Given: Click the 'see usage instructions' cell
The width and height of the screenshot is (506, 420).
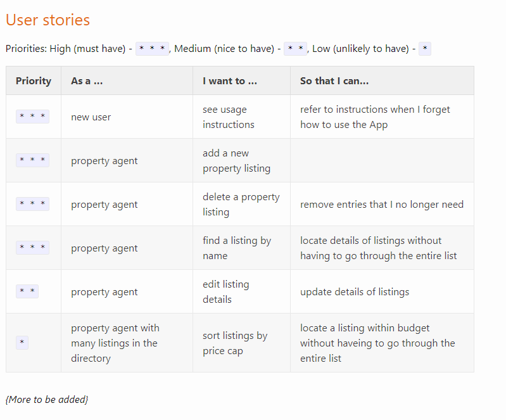Looking at the screenshot, I should (x=228, y=117).
